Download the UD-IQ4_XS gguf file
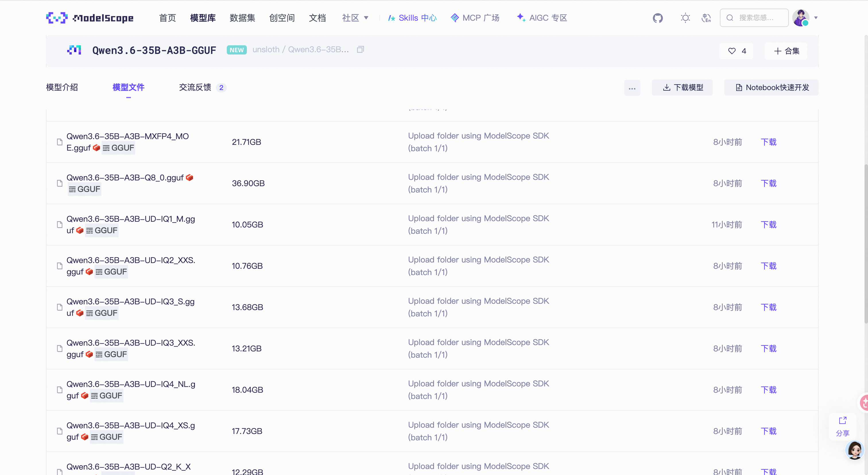The width and height of the screenshot is (868, 475). [769, 431]
